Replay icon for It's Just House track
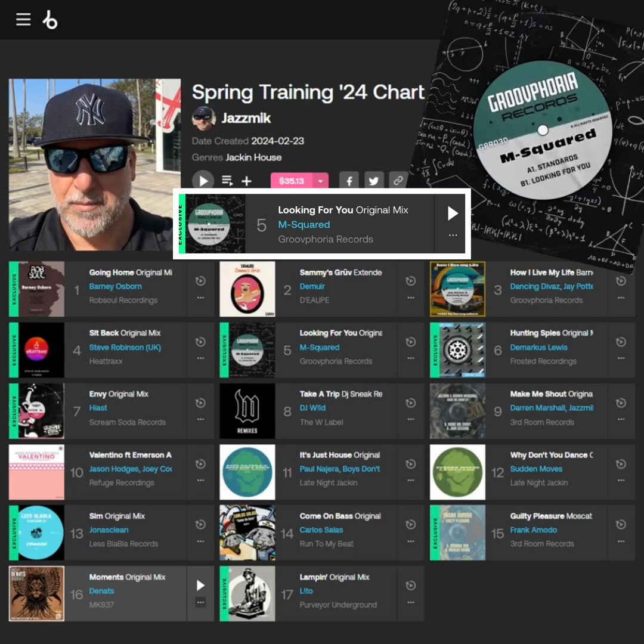Screen dimensions: 644x644 point(411,464)
